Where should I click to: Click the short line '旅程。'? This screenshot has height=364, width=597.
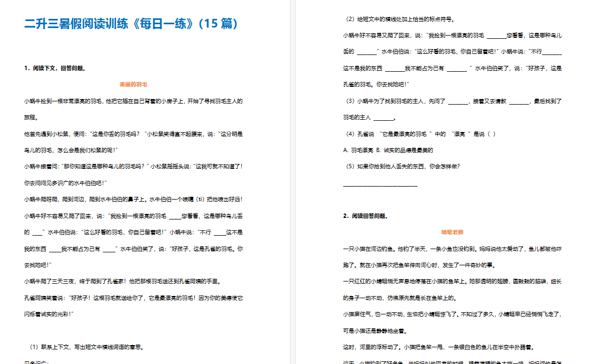pos(31,118)
